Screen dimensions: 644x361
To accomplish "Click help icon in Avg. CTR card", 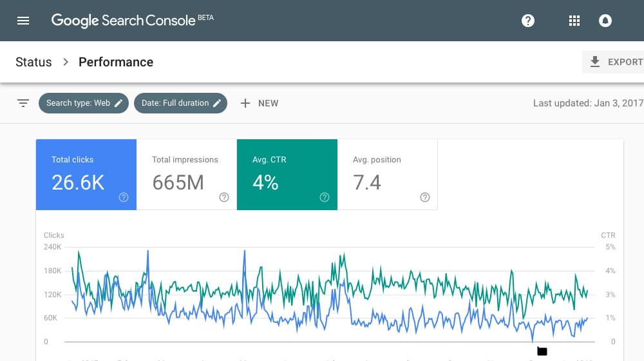I will [x=325, y=197].
